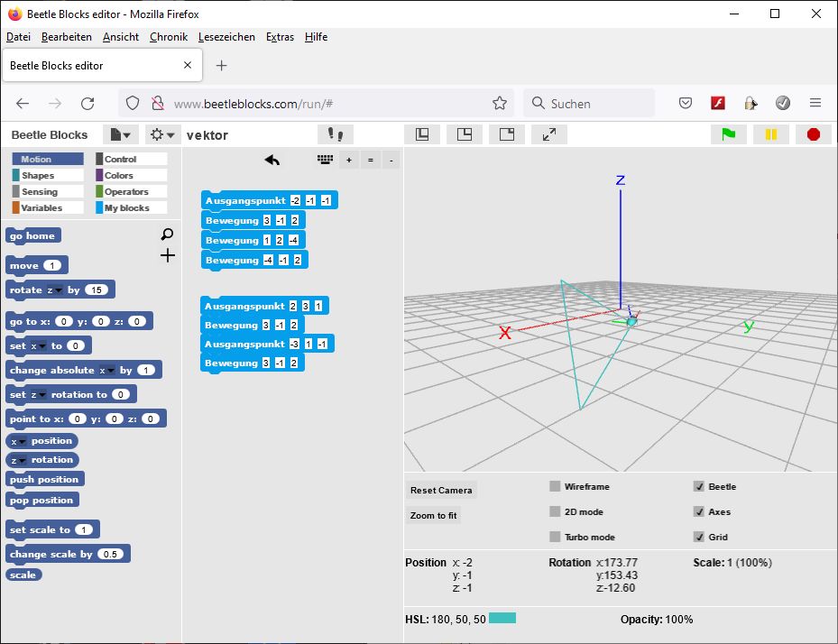
Task: Select the Shapes block category
Action: [x=48, y=175]
